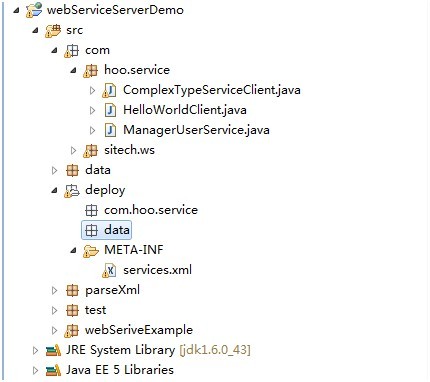Click the parseXml package icon
Viewport: 430px width, 382px height.
pos(72,290)
